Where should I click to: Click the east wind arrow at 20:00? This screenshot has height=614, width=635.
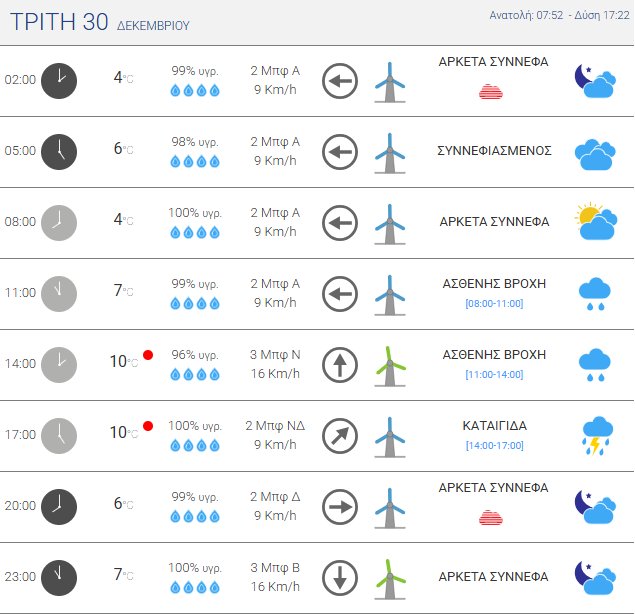340,507
